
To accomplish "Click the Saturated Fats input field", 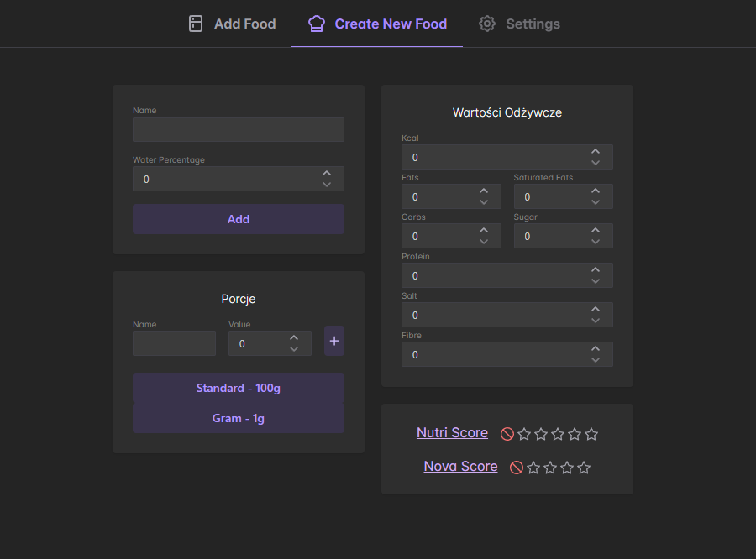I will (563, 196).
